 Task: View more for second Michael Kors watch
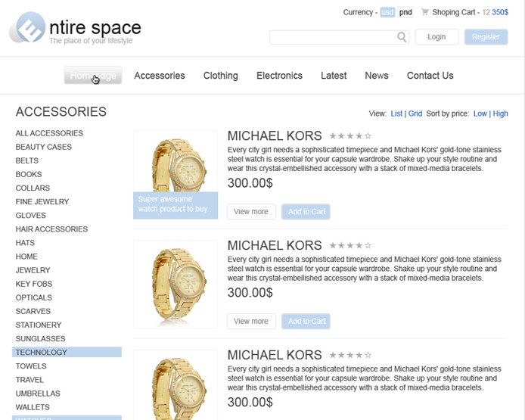tap(251, 321)
